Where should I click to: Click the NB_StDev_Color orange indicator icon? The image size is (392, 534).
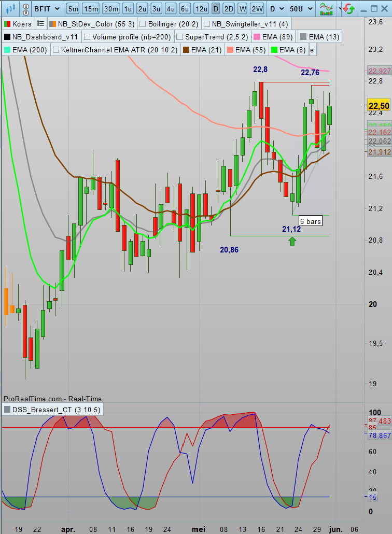pyautogui.click(x=52, y=24)
